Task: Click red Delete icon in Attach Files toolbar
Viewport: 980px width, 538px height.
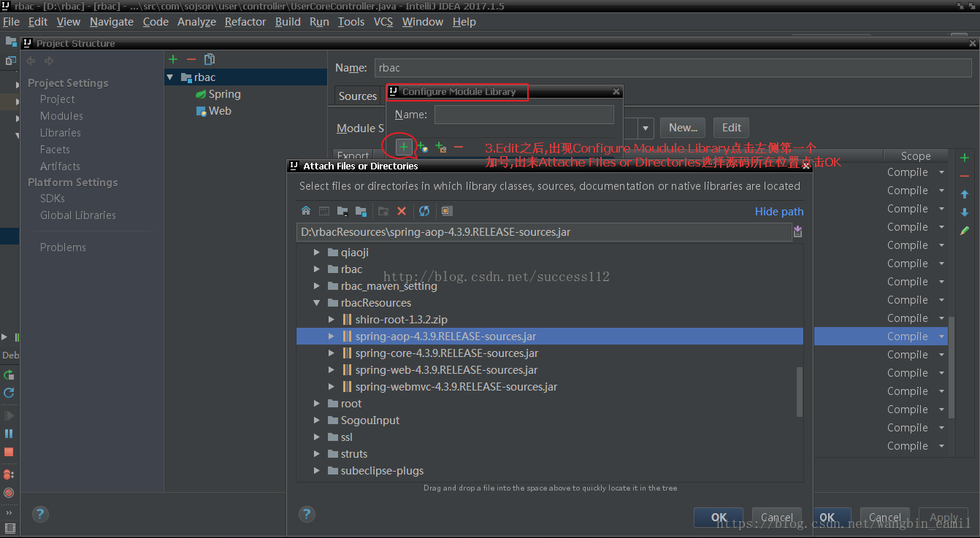Action: [x=402, y=211]
